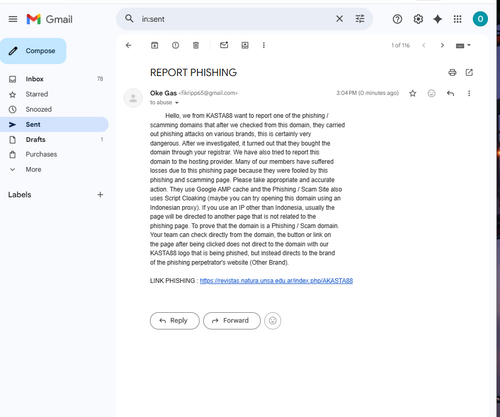The image size is (500, 417).
Task: Open the Google apps grid
Action: point(458,19)
